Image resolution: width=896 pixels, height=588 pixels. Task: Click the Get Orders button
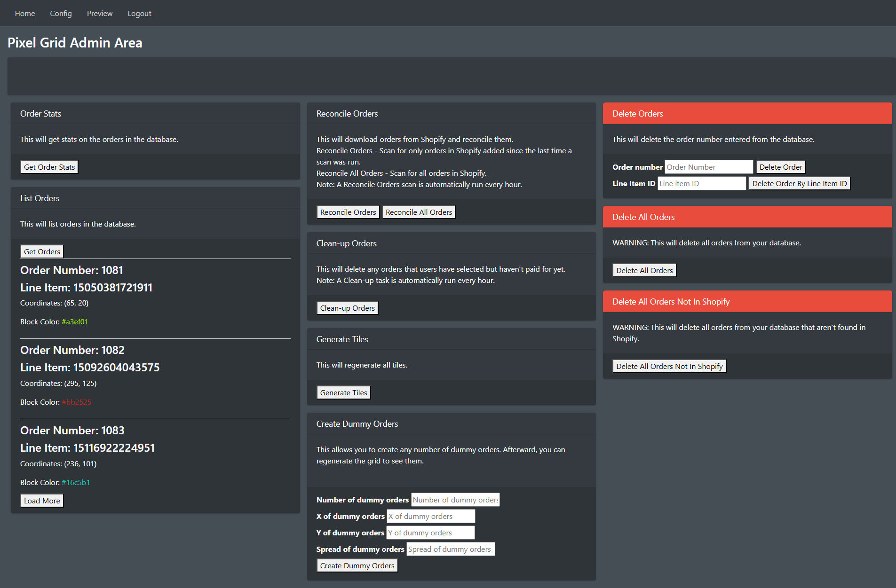(x=42, y=251)
